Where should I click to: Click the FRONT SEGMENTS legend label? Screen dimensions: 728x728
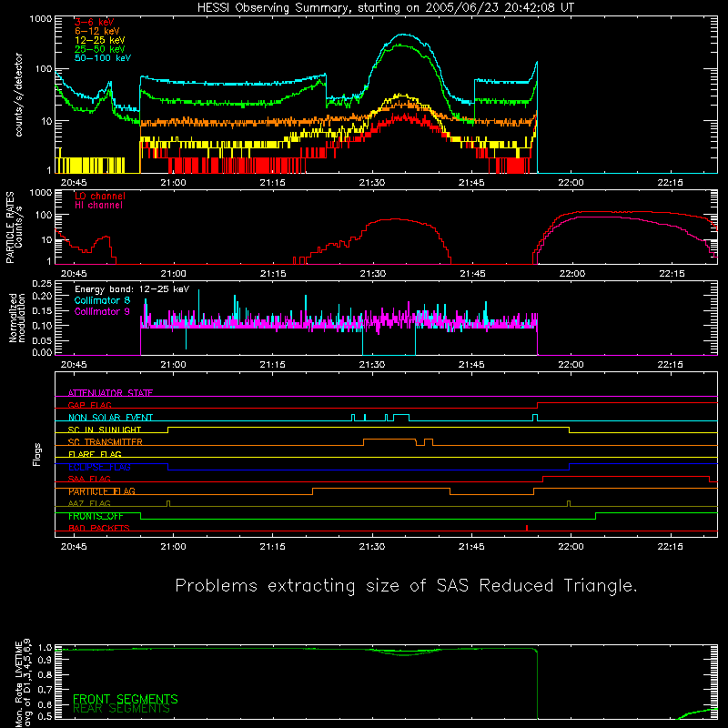click(x=126, y=699)
